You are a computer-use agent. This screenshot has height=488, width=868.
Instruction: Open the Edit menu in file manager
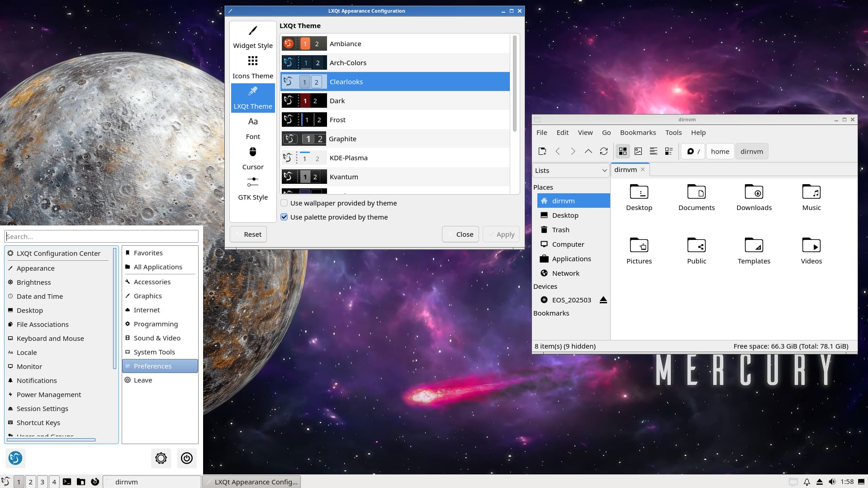click(x=562, y=132)
